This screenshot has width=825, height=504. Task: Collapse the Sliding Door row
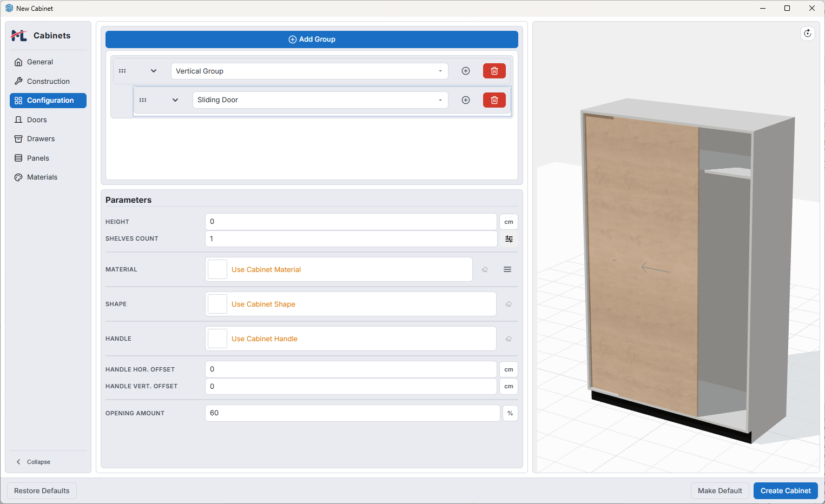[x=175, y=100]
